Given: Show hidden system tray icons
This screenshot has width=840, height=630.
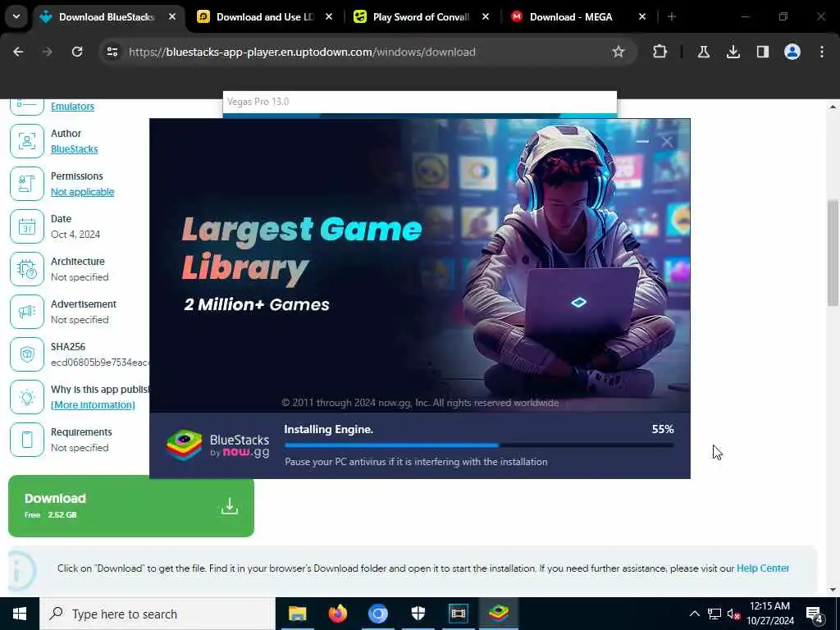Looking at the screenshot, I should pos(694,614).
